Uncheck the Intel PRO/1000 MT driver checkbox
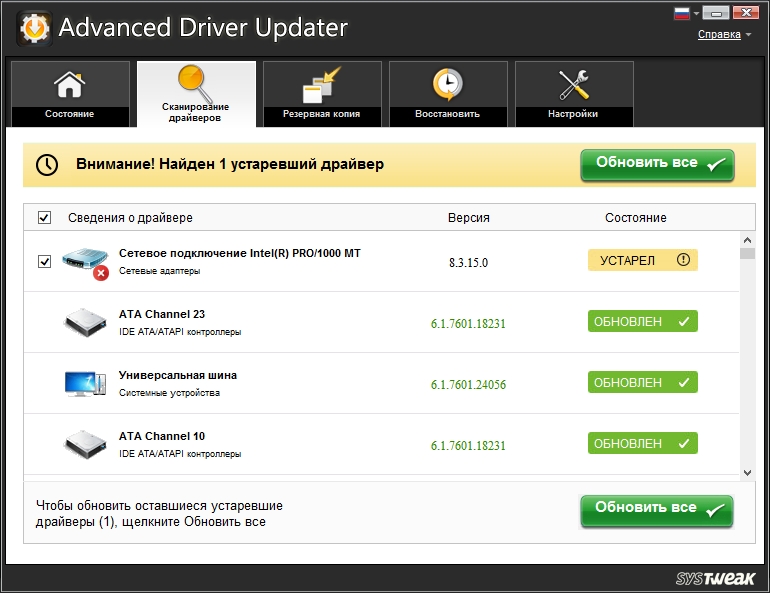This screenshot has width=770, height=593. click(x=44, y=262)
